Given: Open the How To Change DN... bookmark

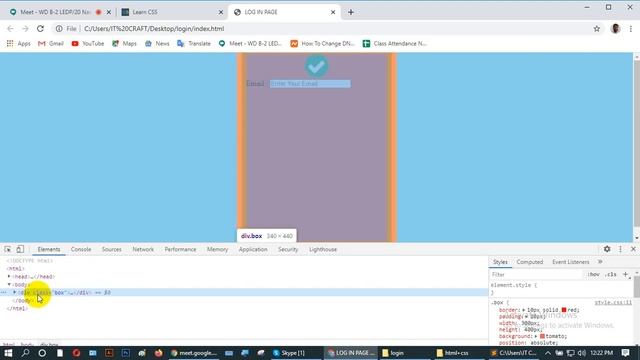Looking at the screenshot, I should (322, 43).
